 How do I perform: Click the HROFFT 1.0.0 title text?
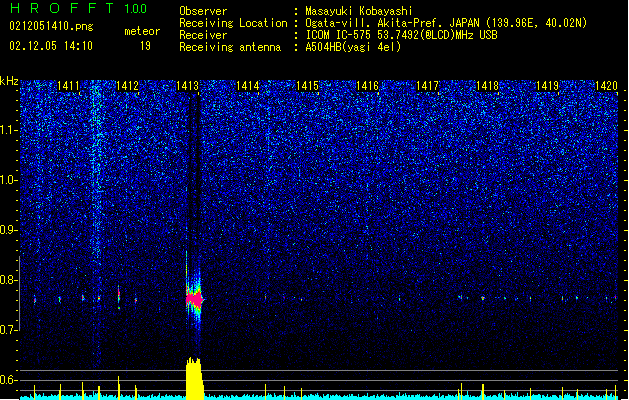[79, 8]
